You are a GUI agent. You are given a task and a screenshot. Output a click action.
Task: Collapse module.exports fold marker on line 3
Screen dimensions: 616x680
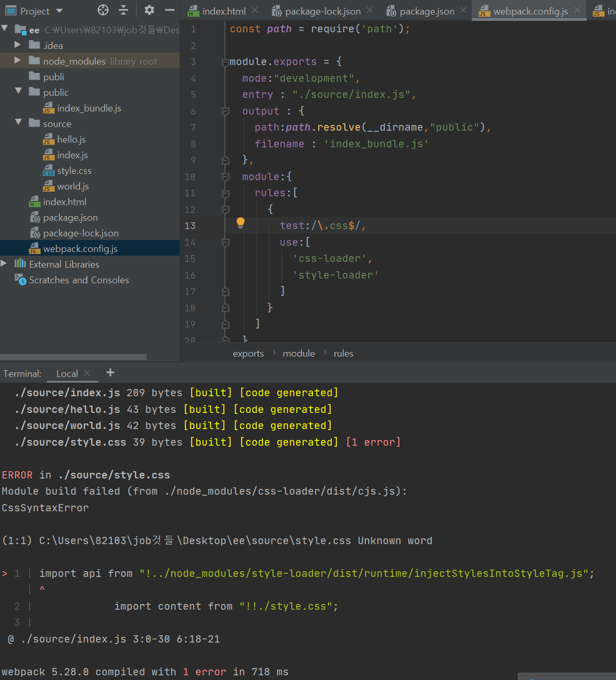225,62
